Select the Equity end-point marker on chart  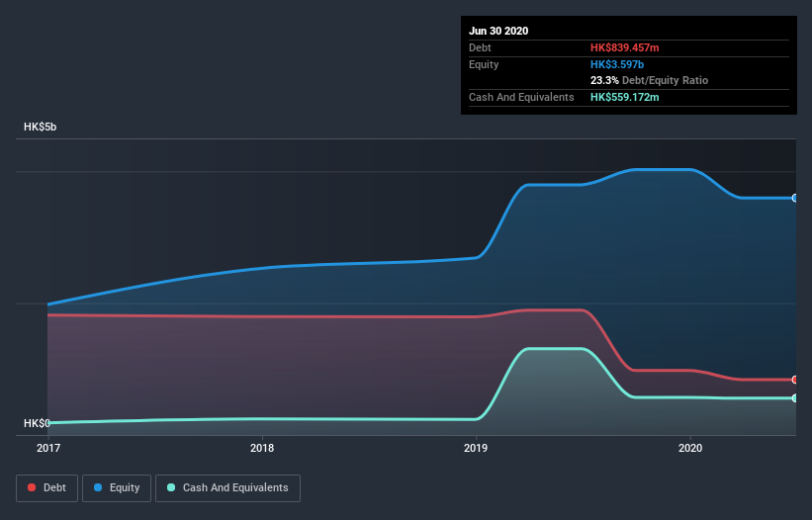point(795,198)
